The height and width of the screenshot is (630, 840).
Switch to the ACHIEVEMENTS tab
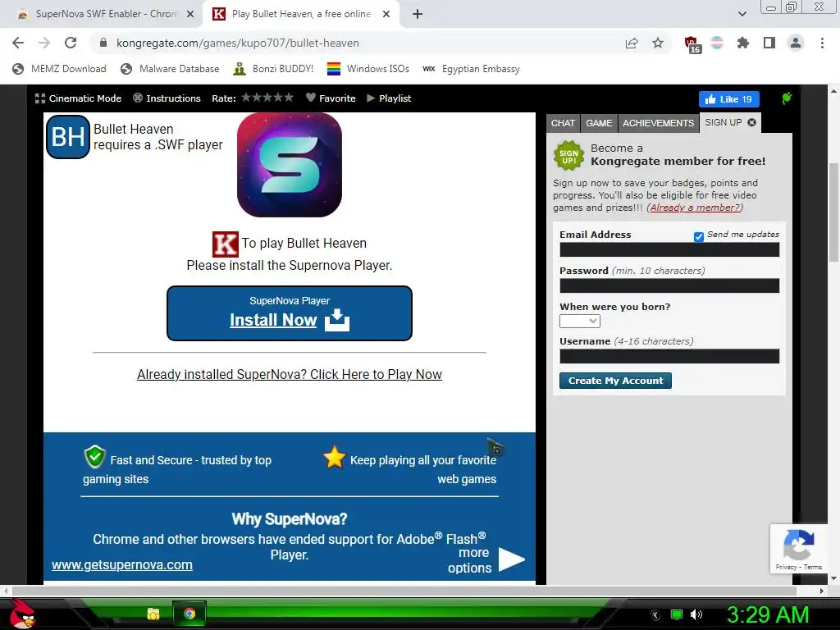[x=658, y=123]
